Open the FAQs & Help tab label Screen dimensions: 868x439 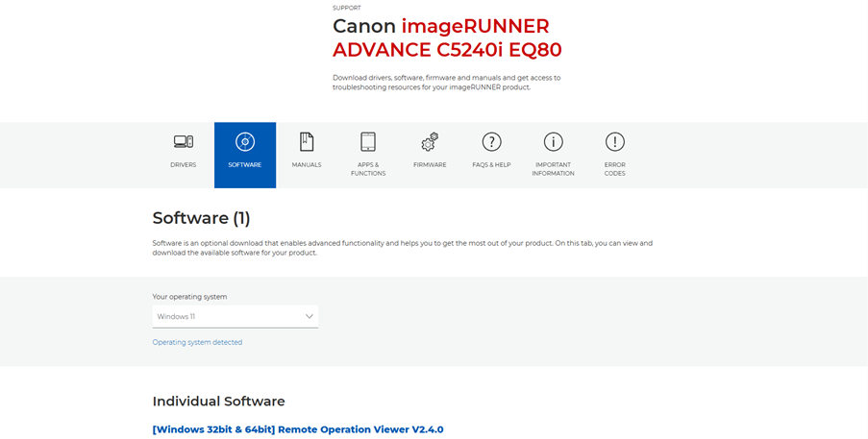click(x=491, y=165)
